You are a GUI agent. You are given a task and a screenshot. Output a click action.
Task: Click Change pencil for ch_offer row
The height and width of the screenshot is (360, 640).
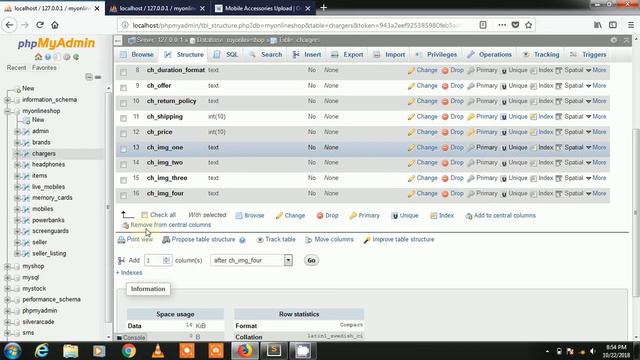pyautogui.click(x=411, y=86)
